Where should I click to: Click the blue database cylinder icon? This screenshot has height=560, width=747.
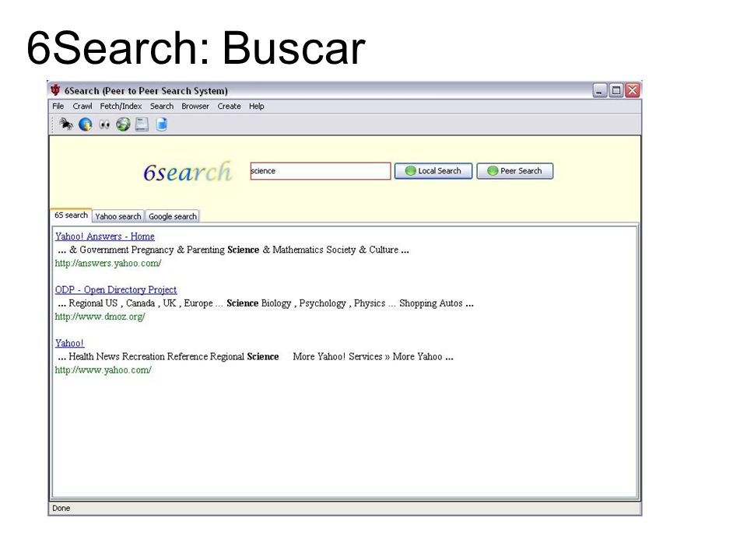tap(162, 124)
